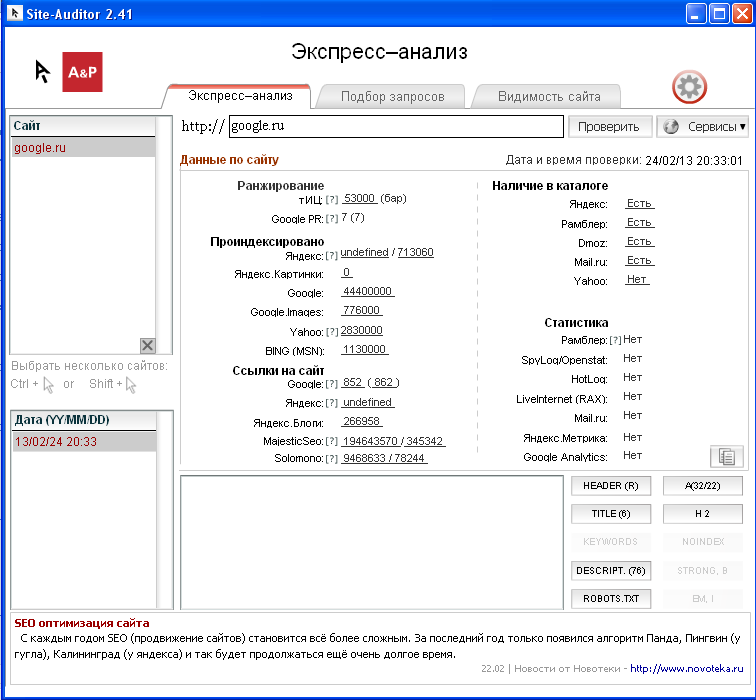Show help [?] for Google PR
The width and height of the screenshot is (756, 700).
[x=332, y=219]
